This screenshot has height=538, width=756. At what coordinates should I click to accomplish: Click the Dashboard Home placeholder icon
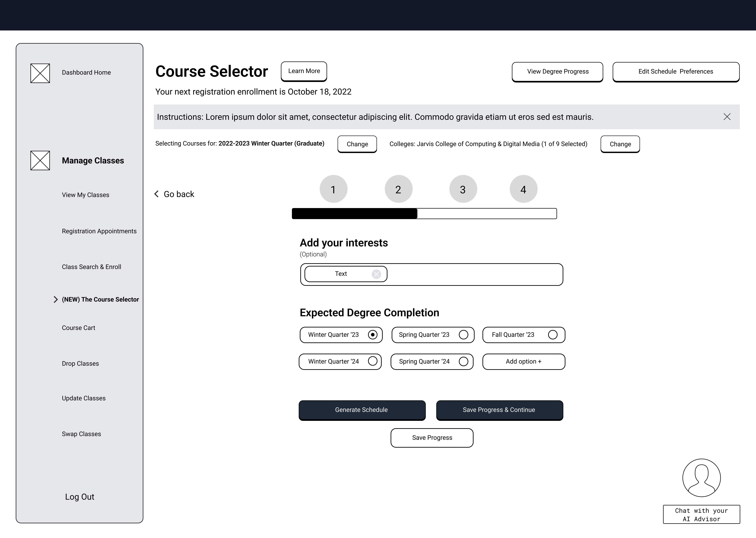40,73
